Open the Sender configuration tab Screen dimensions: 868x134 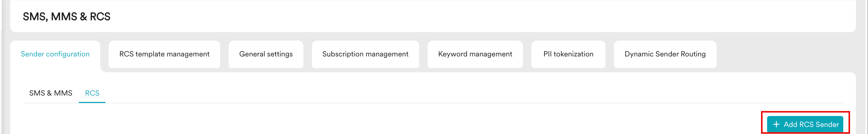click(55, 54)
